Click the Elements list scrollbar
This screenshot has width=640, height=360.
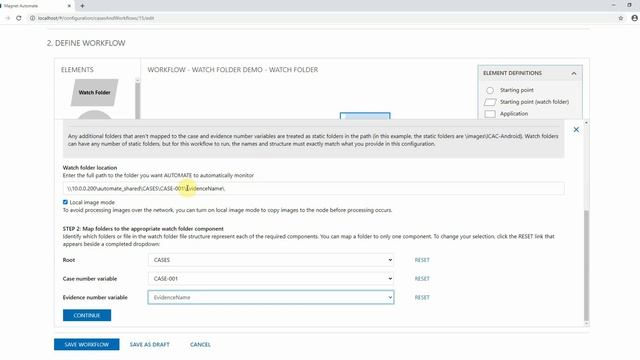[138, 100]
